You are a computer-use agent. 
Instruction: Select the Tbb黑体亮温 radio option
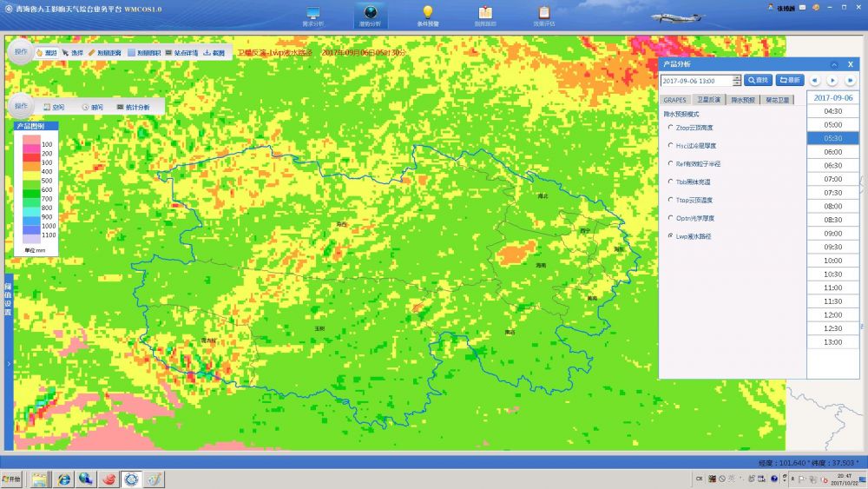tap(669, 182)
